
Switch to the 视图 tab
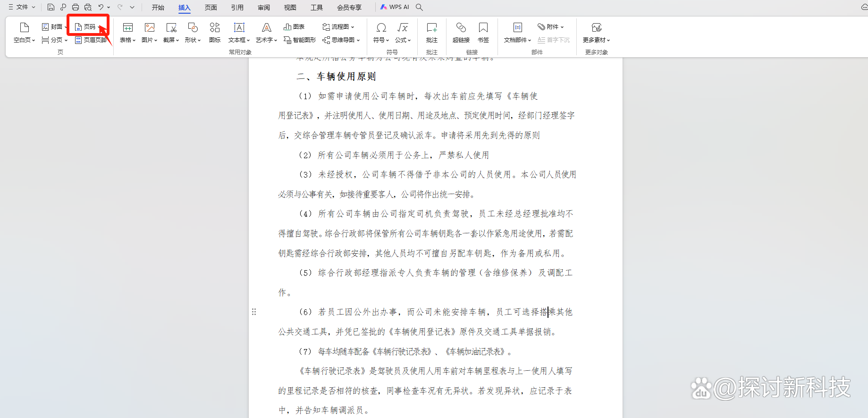(290, 8)
